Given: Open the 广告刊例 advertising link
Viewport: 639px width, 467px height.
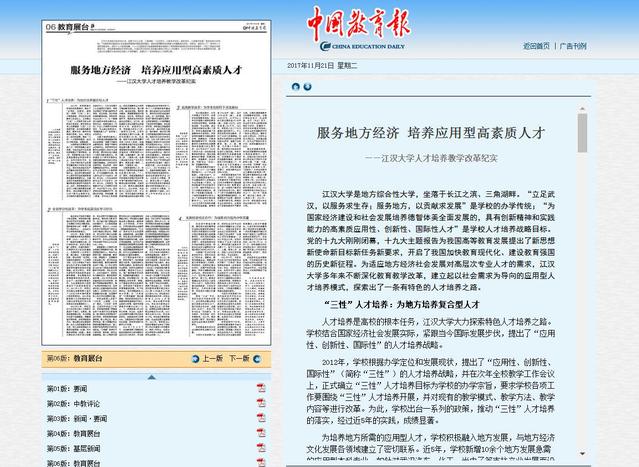Looking at the screenshot, I should [x=573, y=46].
